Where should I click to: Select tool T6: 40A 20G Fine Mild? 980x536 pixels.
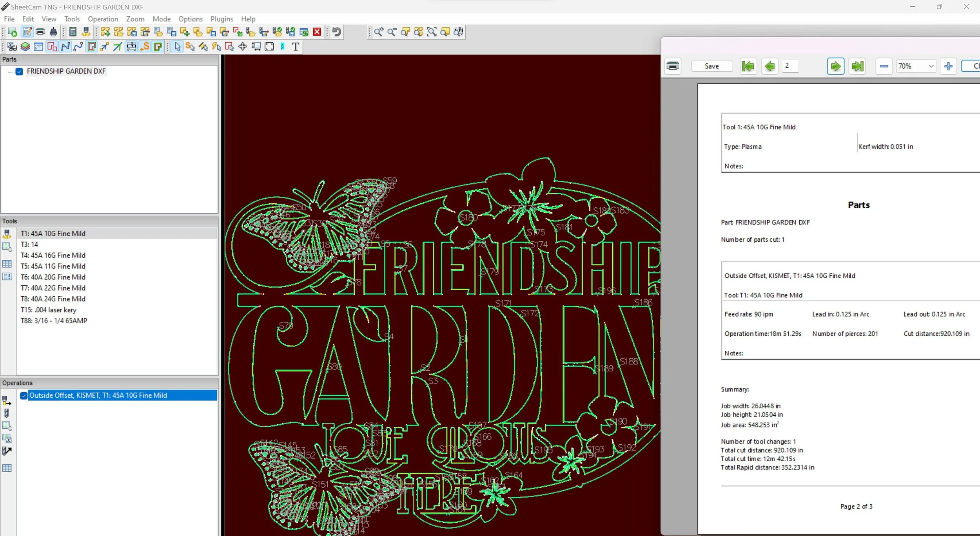[x=117, y=277]
